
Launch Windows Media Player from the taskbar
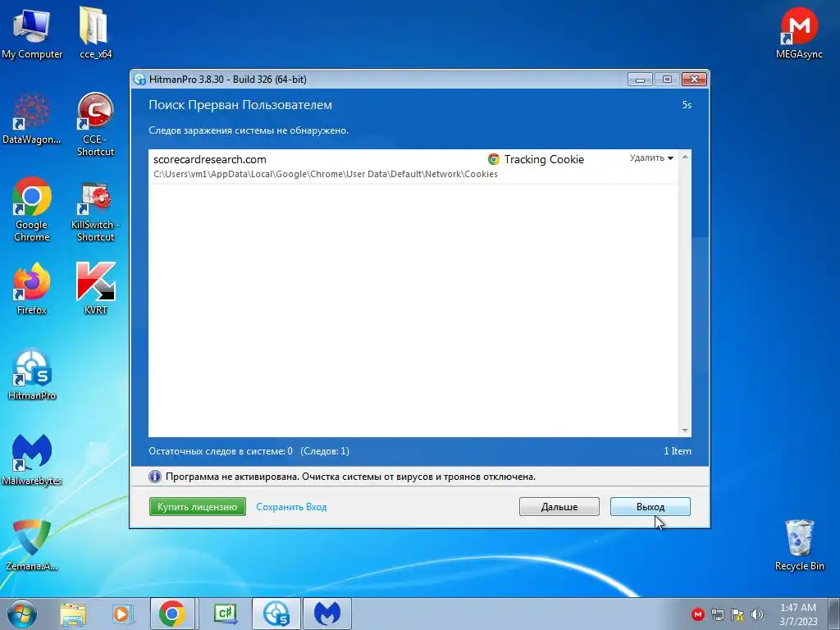coord(123,614)
